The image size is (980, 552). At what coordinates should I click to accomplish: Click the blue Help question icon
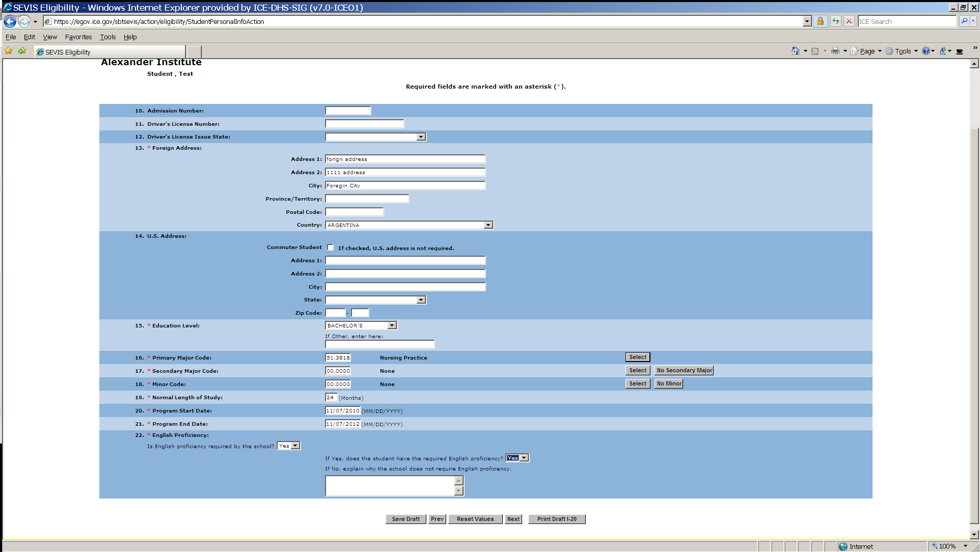[925, 51]
